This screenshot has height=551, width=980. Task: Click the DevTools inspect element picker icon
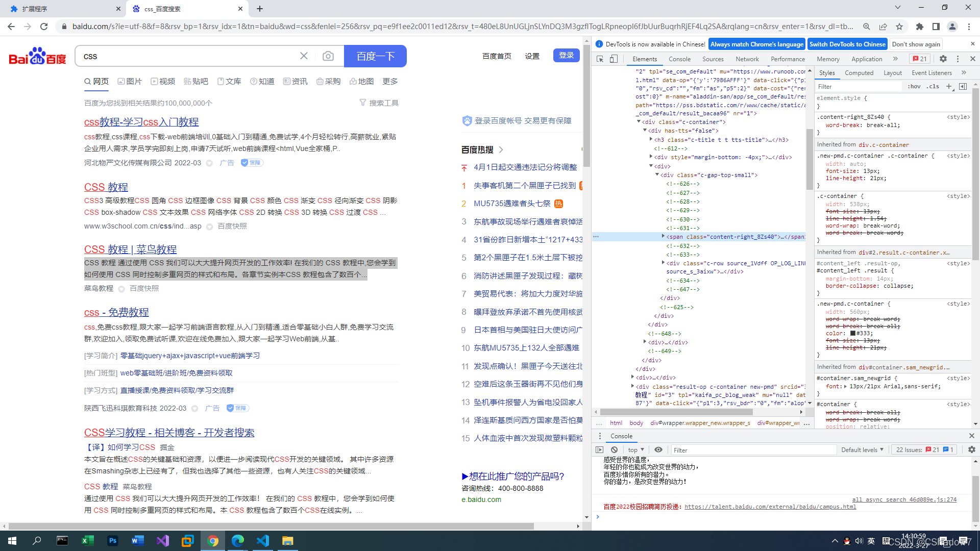(x=600, y=59)
